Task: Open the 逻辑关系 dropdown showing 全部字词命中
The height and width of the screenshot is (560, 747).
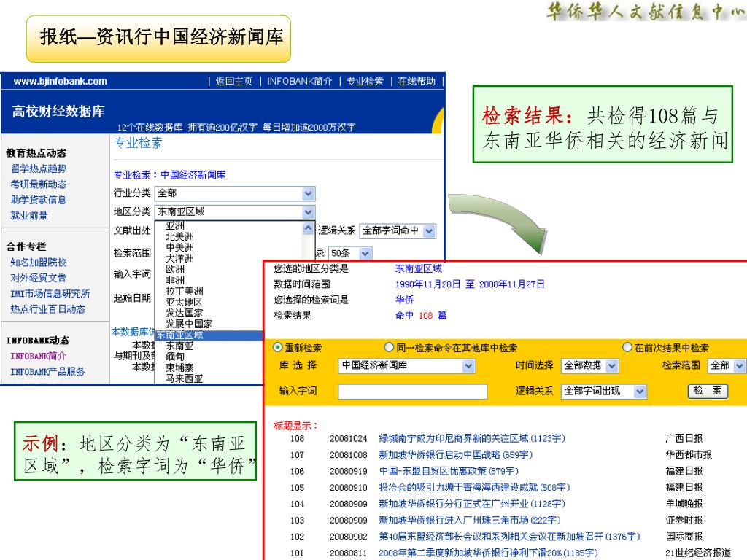Action: point(398,231)
